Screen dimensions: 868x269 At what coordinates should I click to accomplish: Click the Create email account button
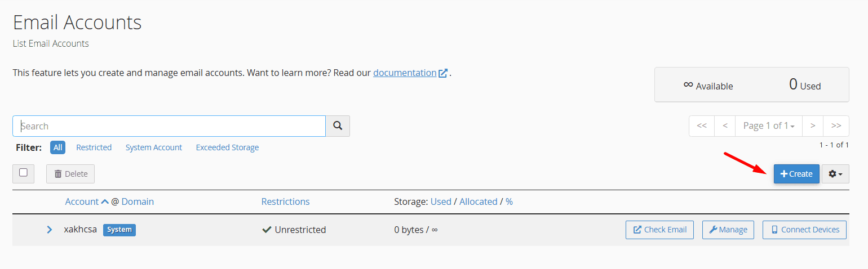point(796,174)
